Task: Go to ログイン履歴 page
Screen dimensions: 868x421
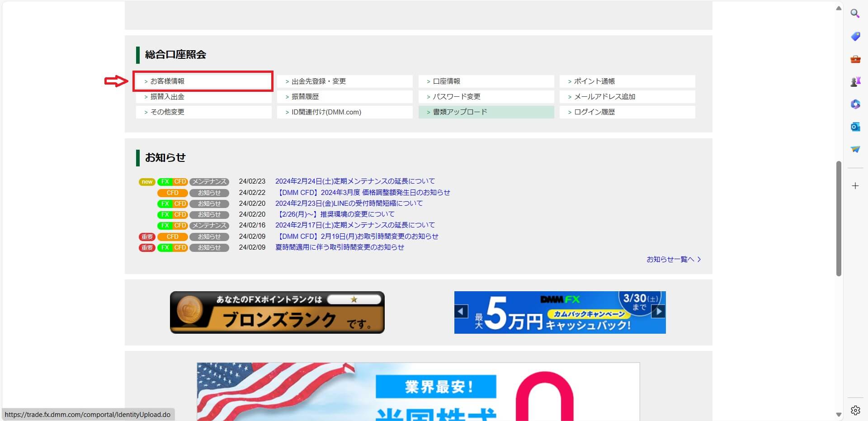Action: click(x=627, y=112)
